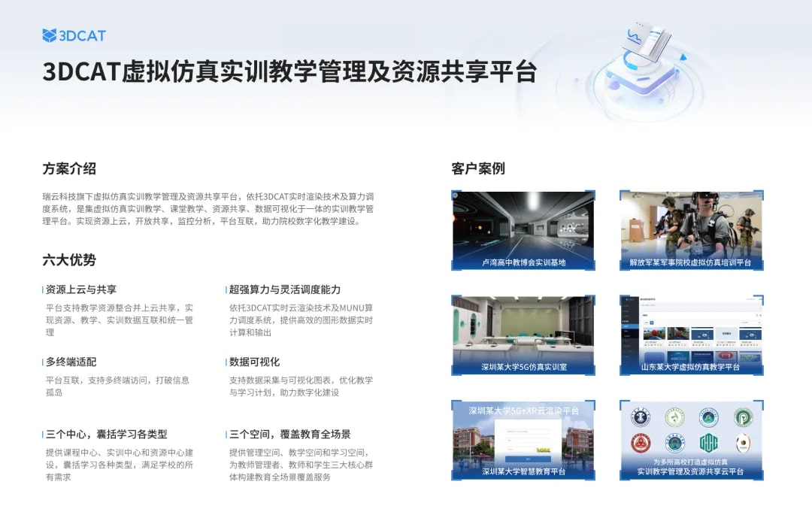Click the blue emblem with green mountain
The image size is (812, 512).
pyautogui.click(x=708, y=417)
